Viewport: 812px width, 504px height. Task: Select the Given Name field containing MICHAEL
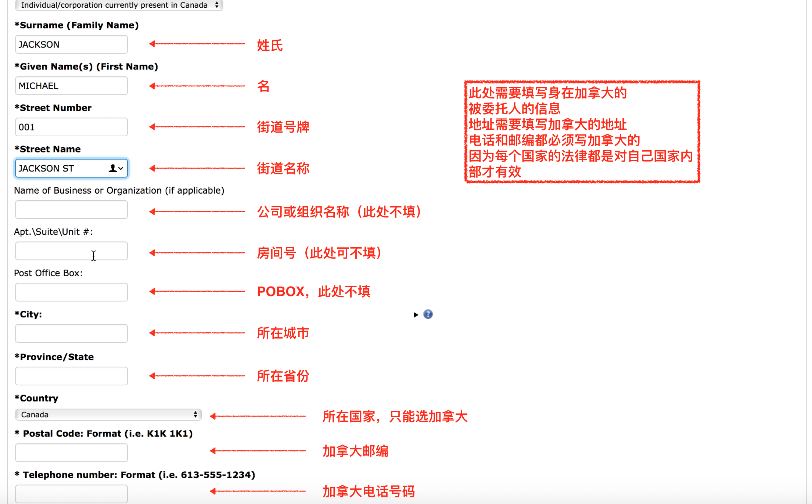71,86
